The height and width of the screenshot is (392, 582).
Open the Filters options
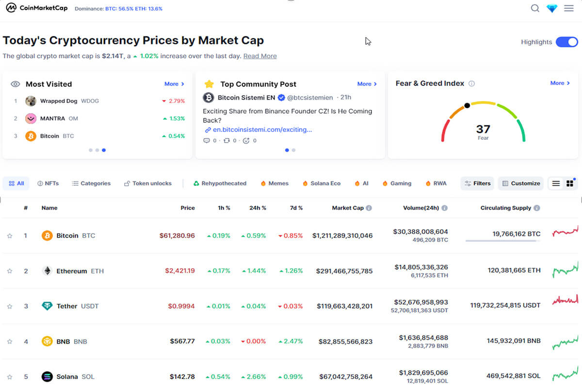[477, 183]
